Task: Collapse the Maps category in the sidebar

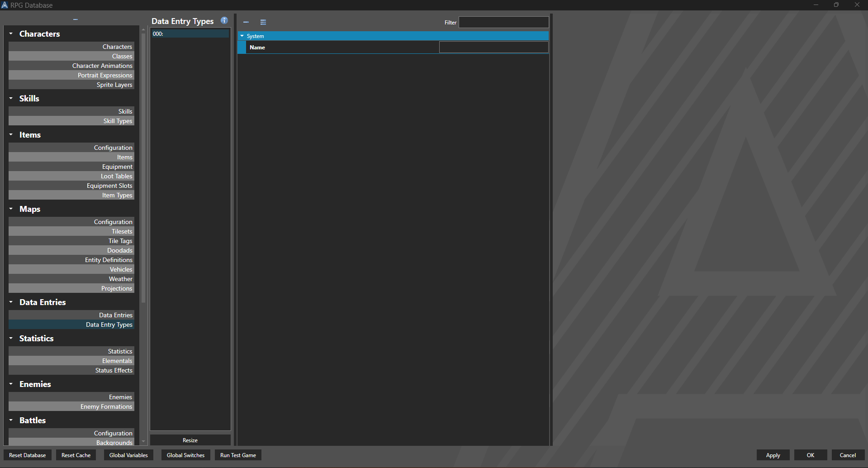Action: click(x=10, y=209)
